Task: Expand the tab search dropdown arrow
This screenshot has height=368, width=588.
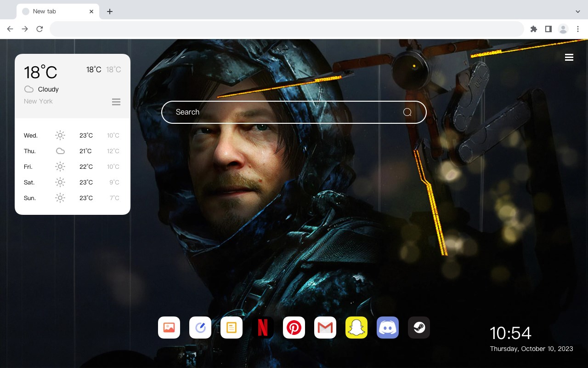Action: pos(578,11)
